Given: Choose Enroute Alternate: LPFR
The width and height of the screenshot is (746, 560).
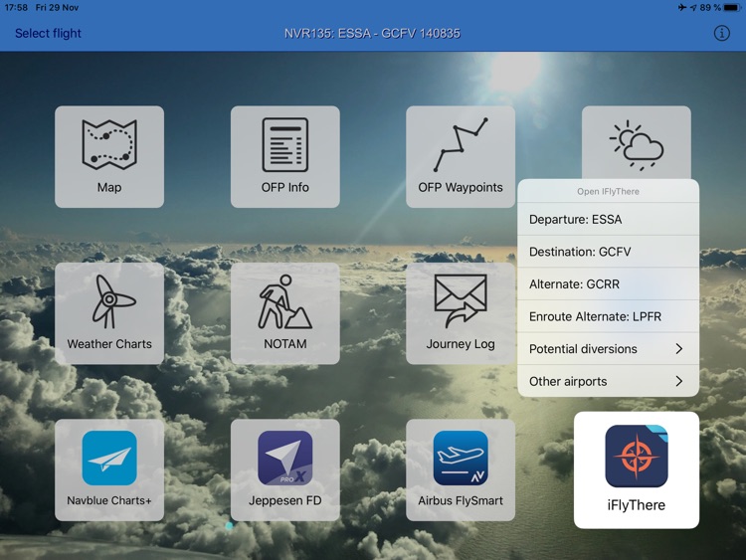Looking at the screenshot, I should 608,316.
